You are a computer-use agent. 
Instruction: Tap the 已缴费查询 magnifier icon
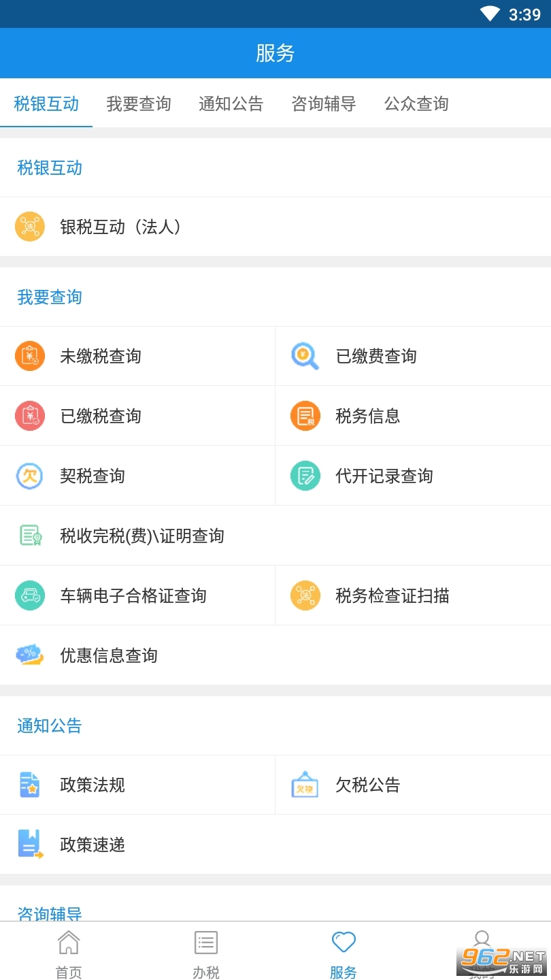click(305, 356)
